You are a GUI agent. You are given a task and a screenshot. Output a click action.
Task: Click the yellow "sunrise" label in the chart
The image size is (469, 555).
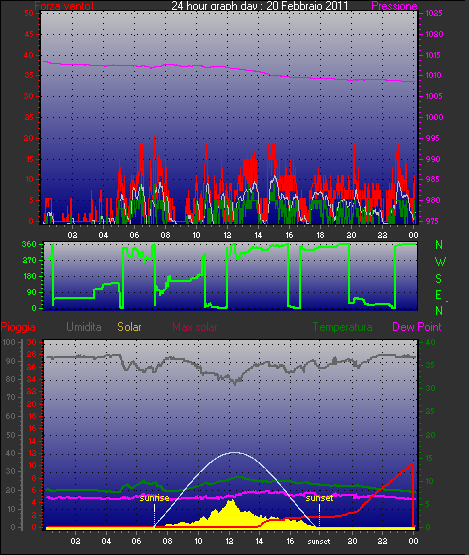(x=154, y=498)
